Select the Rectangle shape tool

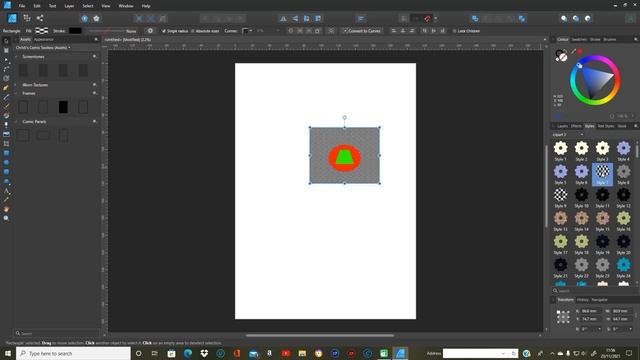pos(6,153)
